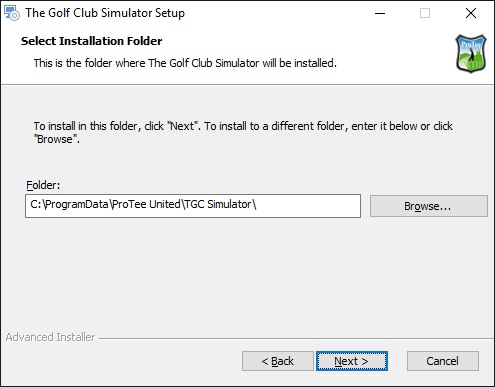Click the 'Select Installation Folder' heading
Screen dimensions: 495x387
coord(92,41)
